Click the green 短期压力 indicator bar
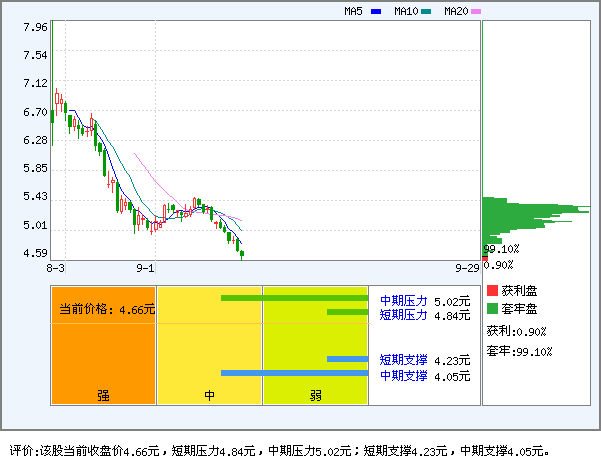This screenshot has height=456, width=601. [x=347, y=312]
